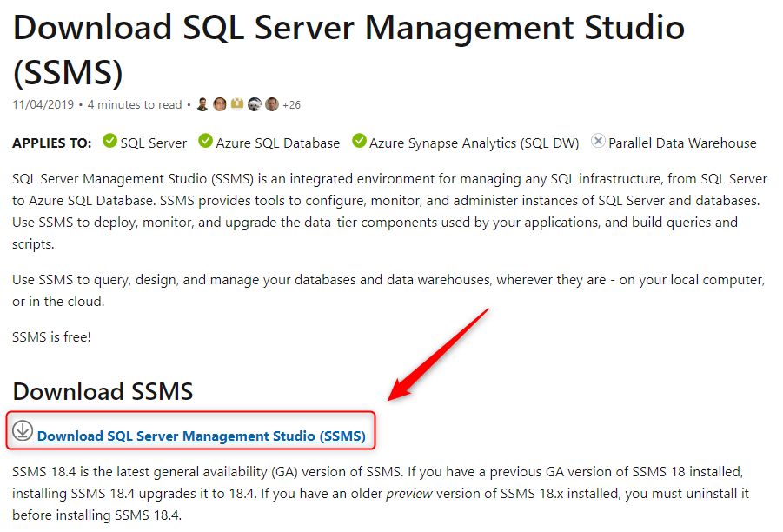Click the Parallel Data Warehouse label
Image resolution: width=783 pixels, height=532 pixels.
[682, 143]
